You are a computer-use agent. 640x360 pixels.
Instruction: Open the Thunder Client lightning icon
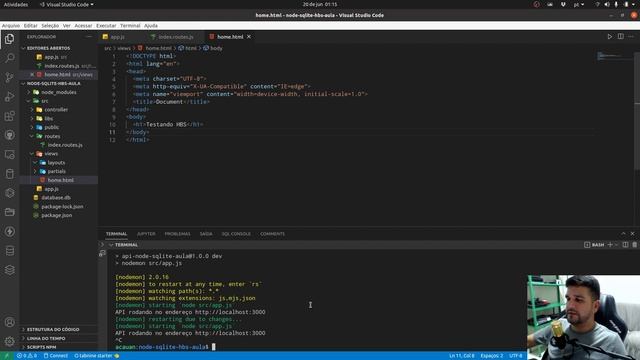pyautogui.click(x=9, y=231)
